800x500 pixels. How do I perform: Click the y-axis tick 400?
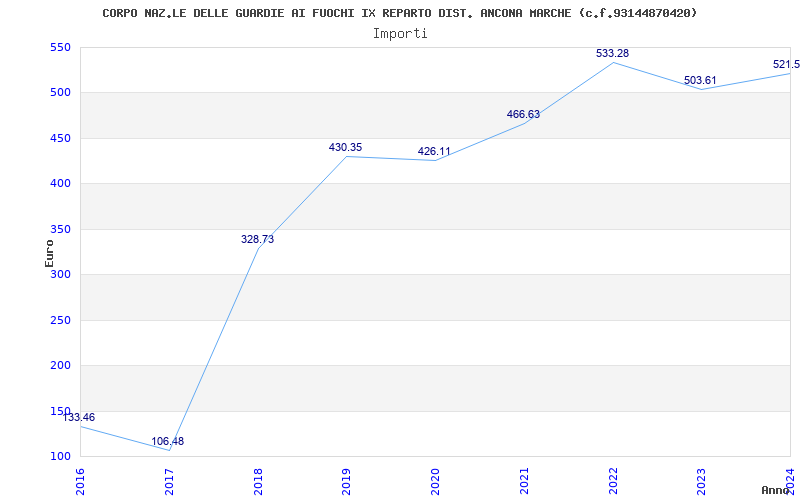coord(59,184)
